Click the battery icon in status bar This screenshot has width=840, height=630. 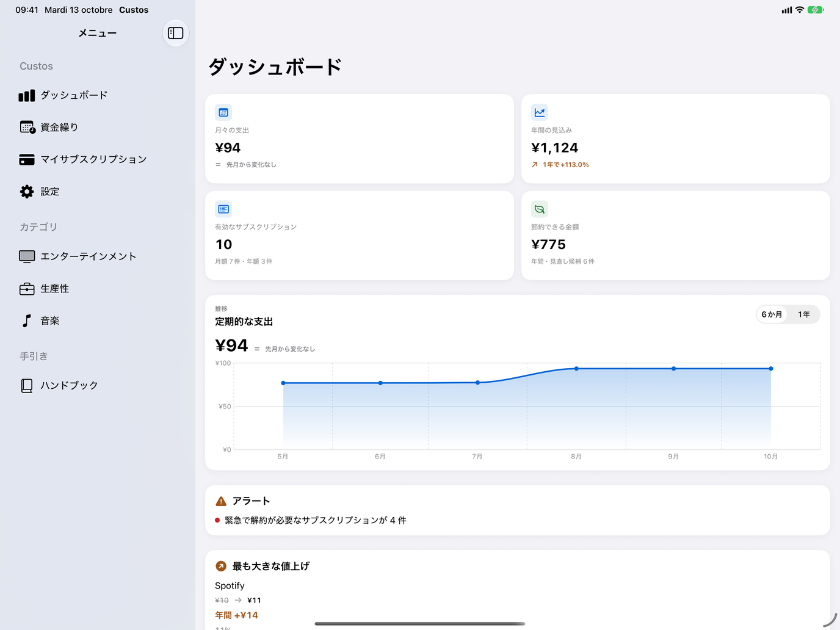pyautogui.click(x=816, y=10)
